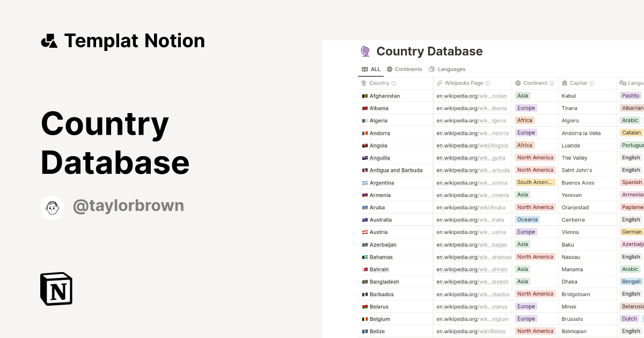Viewport: 644px width, 338px height.
Task: Click the Notion logo at bottom left
Action: [x=56, y=289]
